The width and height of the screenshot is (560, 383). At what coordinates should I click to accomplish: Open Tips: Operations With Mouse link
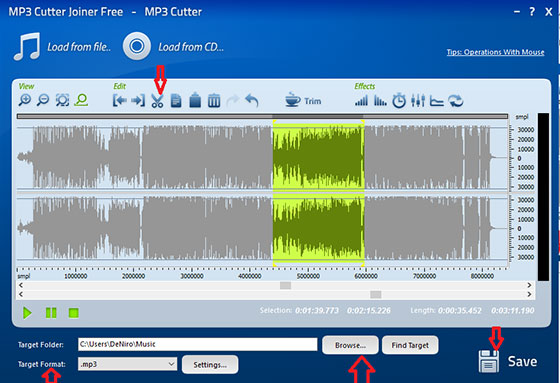point(495,52)
